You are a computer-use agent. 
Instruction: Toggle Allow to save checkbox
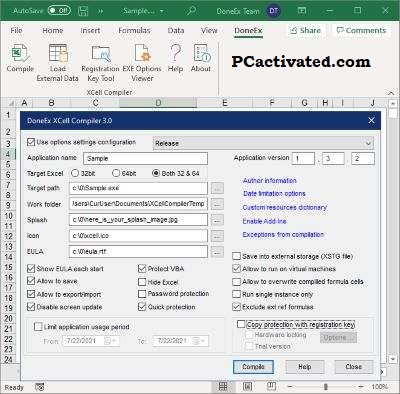pyautogui.click(x=31, y=281)
